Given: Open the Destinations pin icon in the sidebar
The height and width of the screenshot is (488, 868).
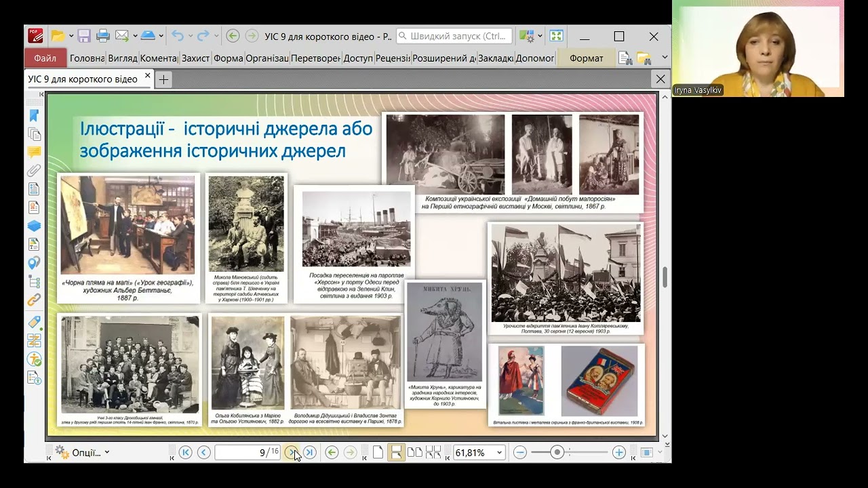Looking at the screenshot, I should coord(34,262).
